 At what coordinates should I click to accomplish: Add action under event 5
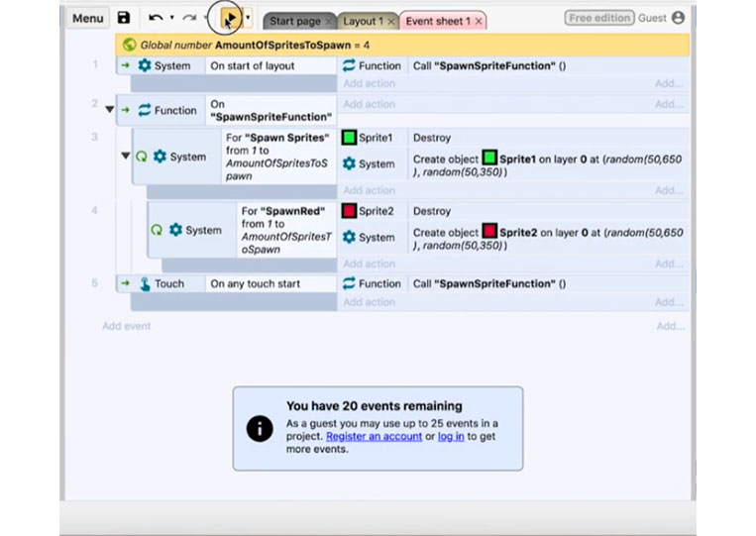coord(369,302)
